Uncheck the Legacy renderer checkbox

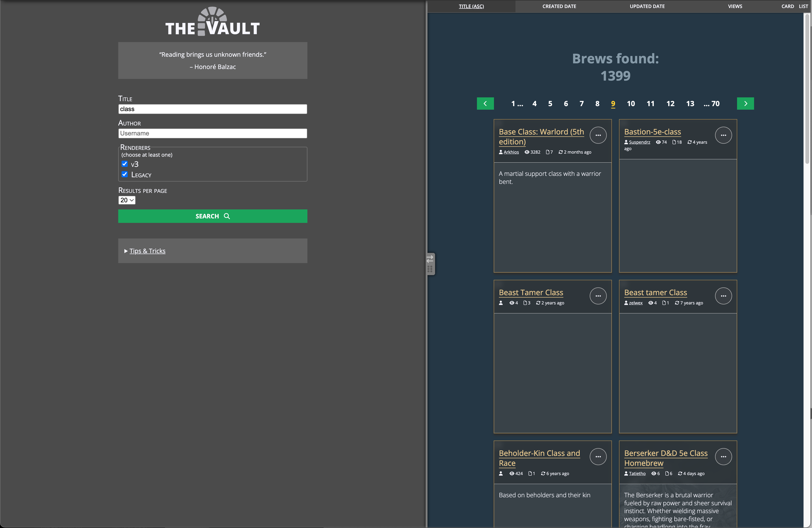tap(125, 175)
